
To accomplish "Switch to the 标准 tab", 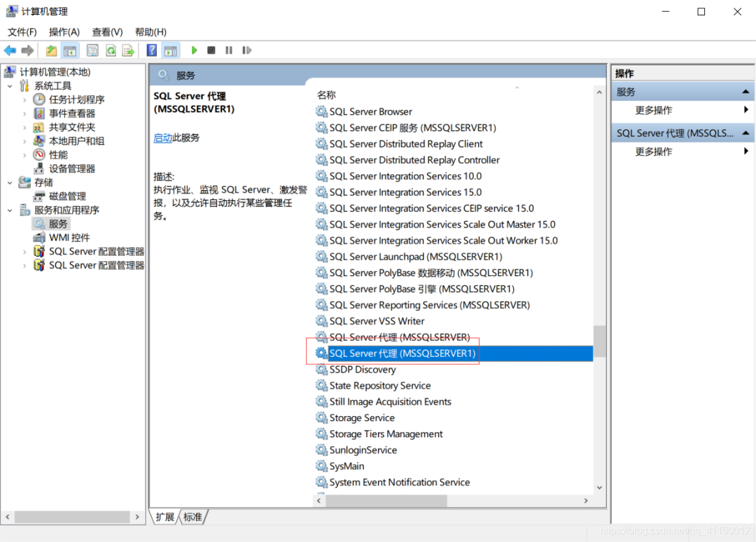I will click(x=192, y=517).
